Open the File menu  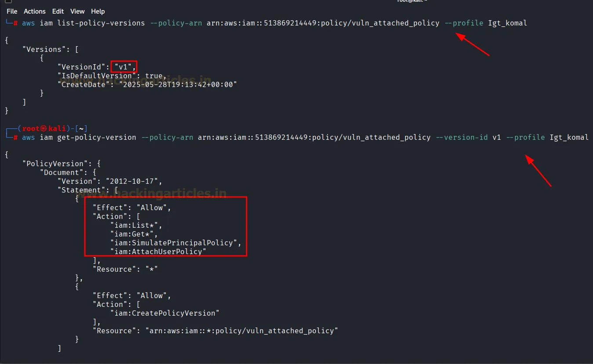[x=11, y=11]
